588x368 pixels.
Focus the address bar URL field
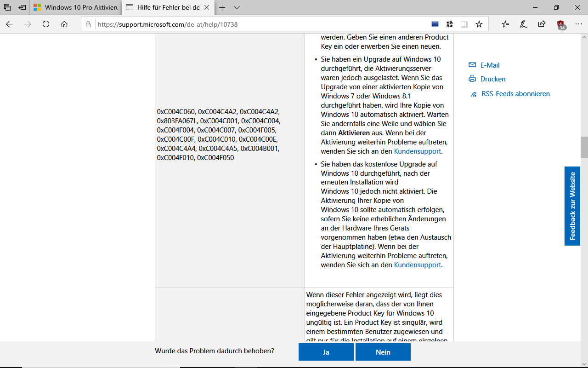260,24
